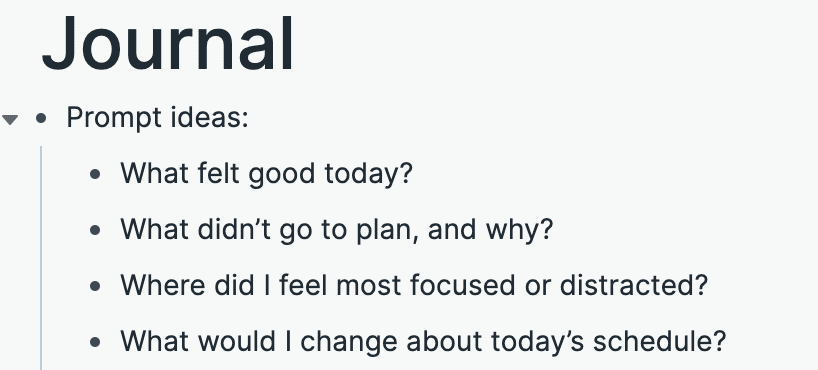Click the Prompt ideas: text line
This screenshot has height=370, width=818.
coord(158,118)
